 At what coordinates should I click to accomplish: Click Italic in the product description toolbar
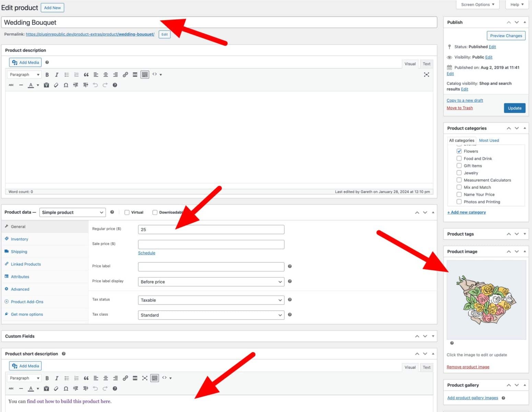[57, 75]
